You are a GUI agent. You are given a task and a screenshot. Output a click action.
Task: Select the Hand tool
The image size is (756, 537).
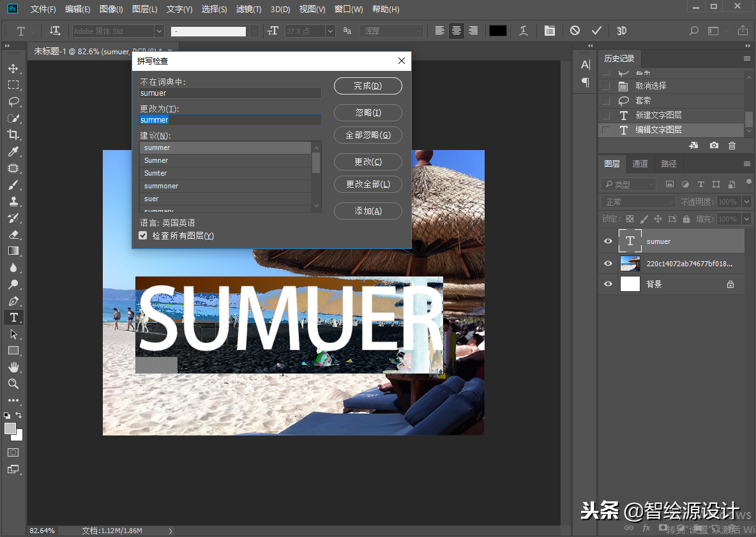(13, 367)
